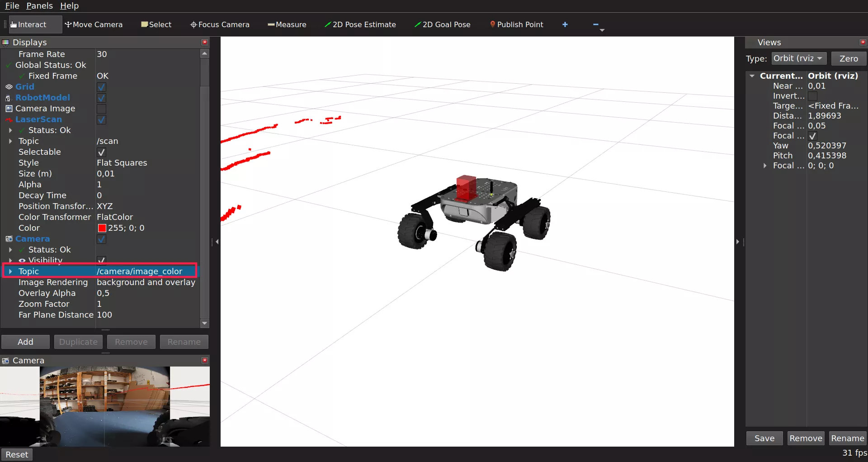Click the blue minus remove-tool icon

click(595, 24)
